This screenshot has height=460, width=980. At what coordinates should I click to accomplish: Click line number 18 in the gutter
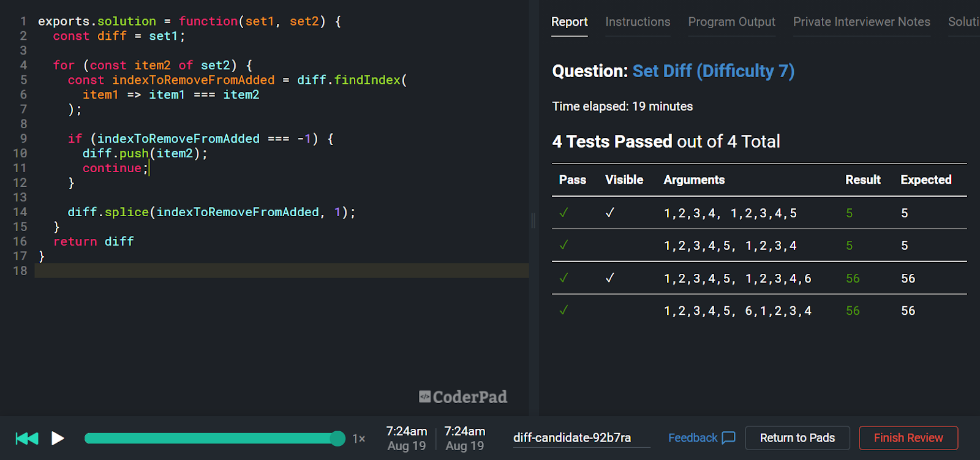click(20, 271)
